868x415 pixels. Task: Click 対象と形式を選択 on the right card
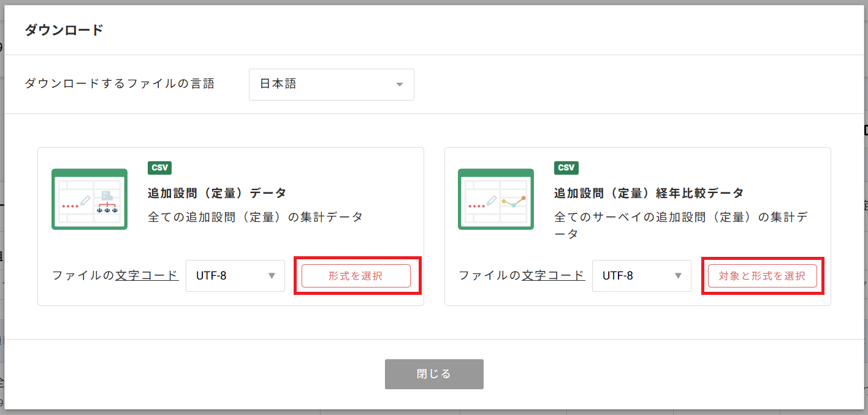point(762,276)
